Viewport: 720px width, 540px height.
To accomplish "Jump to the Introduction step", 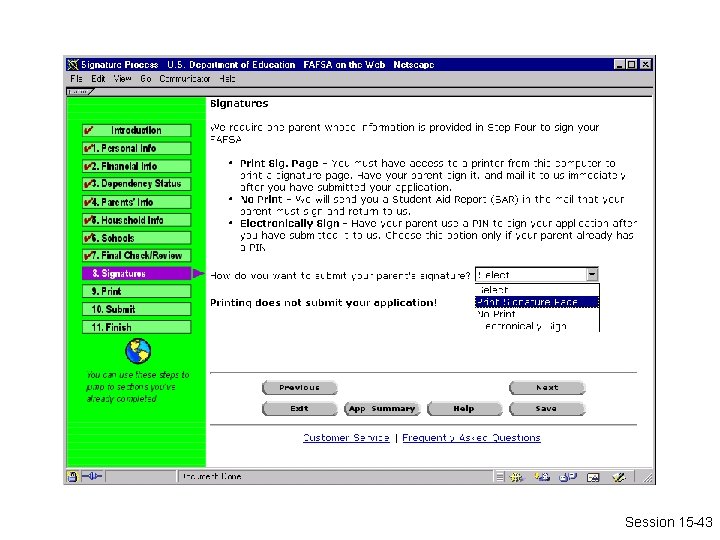I will pos(136,130).
